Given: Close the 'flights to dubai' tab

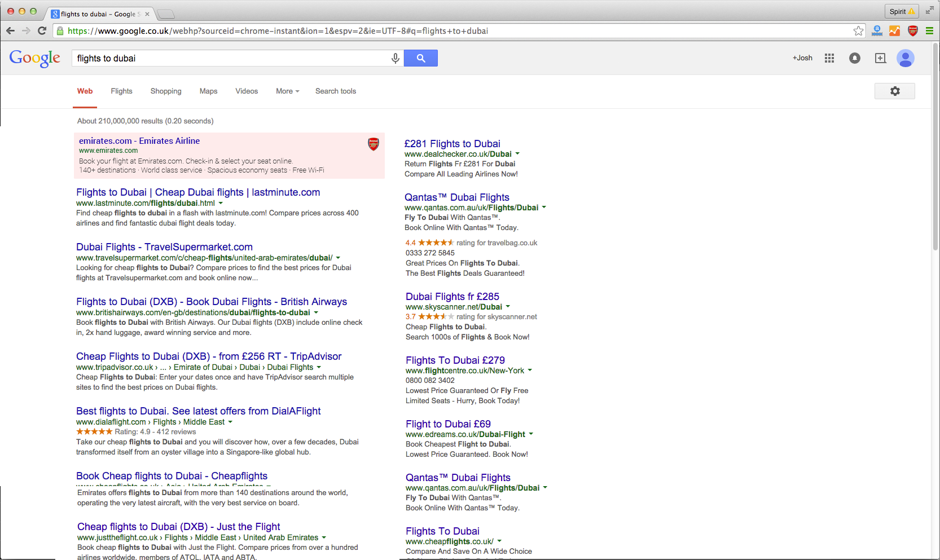Looking at the screenshot, I should (147, 14).
